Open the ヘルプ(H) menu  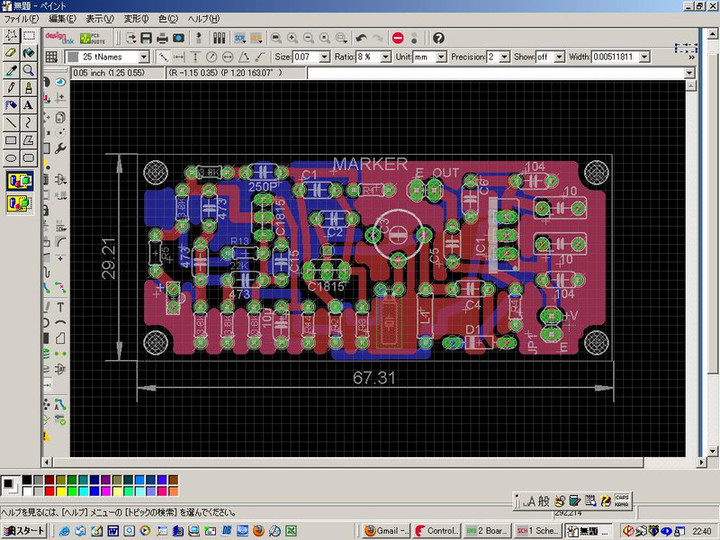pos(205,19)
